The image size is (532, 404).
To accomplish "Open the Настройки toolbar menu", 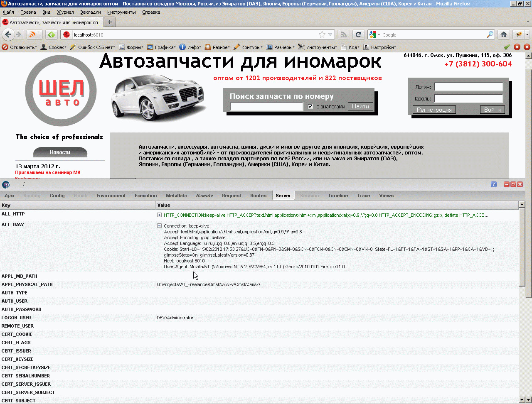I will click(x=379, y=47).
